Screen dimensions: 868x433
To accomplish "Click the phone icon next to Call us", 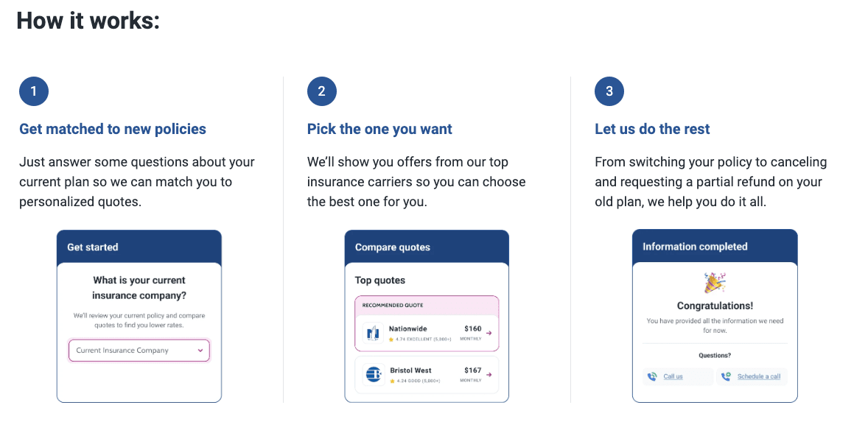I will [x=652, y=376].
